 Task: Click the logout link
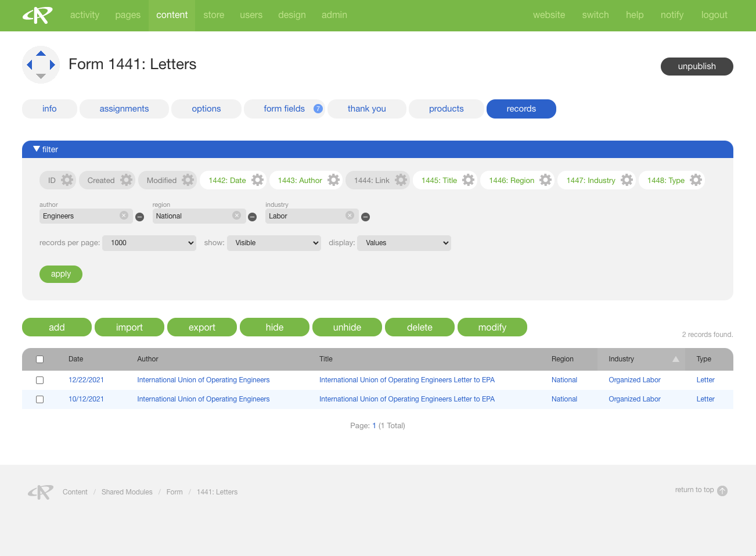click(714, 15)
